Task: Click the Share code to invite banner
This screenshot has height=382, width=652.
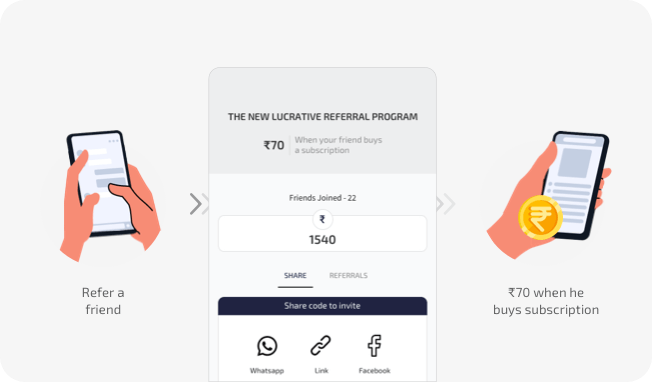Action: (322, 306)
